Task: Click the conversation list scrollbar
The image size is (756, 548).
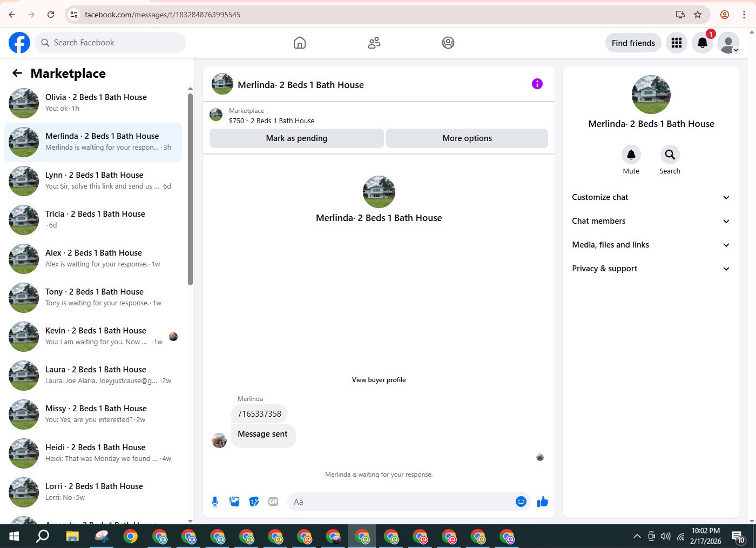Action: click(x=190, y=189)
